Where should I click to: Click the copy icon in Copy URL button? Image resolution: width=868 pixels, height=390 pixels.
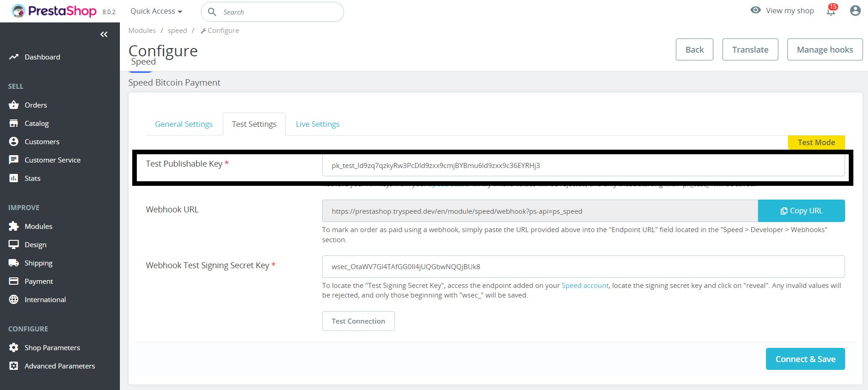[x=784, y=211]
